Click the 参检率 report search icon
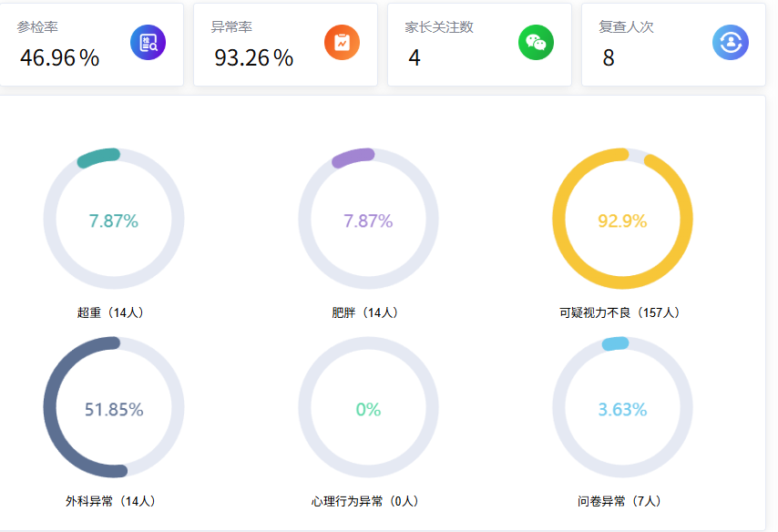The height and width of the screenshot is (532, 778). click(x=148, y=43)
